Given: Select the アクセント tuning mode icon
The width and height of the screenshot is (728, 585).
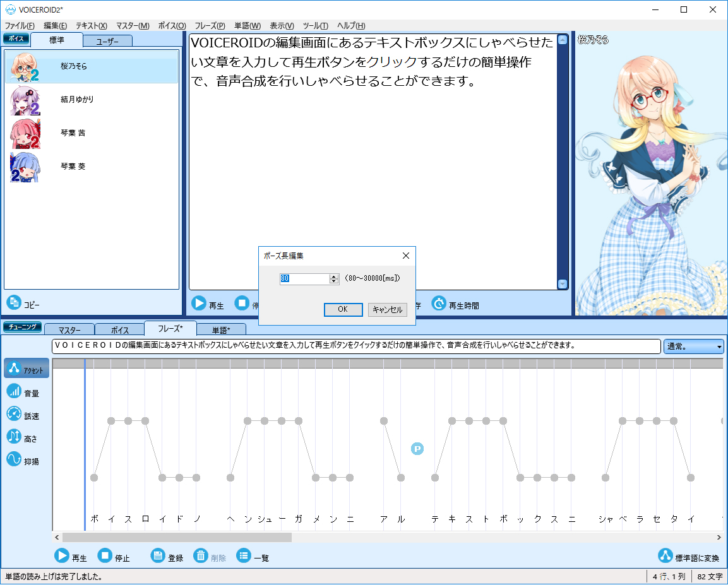Looking at the screenshot, I should [x=14, y=368].
